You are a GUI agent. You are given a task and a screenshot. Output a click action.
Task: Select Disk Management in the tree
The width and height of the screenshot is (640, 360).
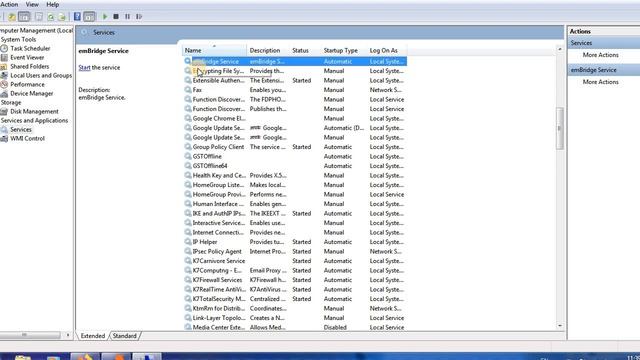tap(34, 111)
